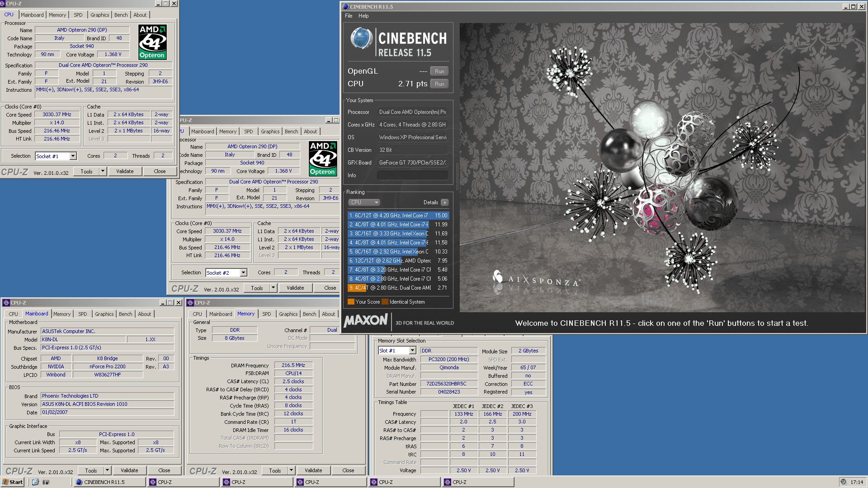Open About tab in Socket #1 CPU-Z window
Image resolution: width=868 pixels, height=488 pixels.
point(140,15)
